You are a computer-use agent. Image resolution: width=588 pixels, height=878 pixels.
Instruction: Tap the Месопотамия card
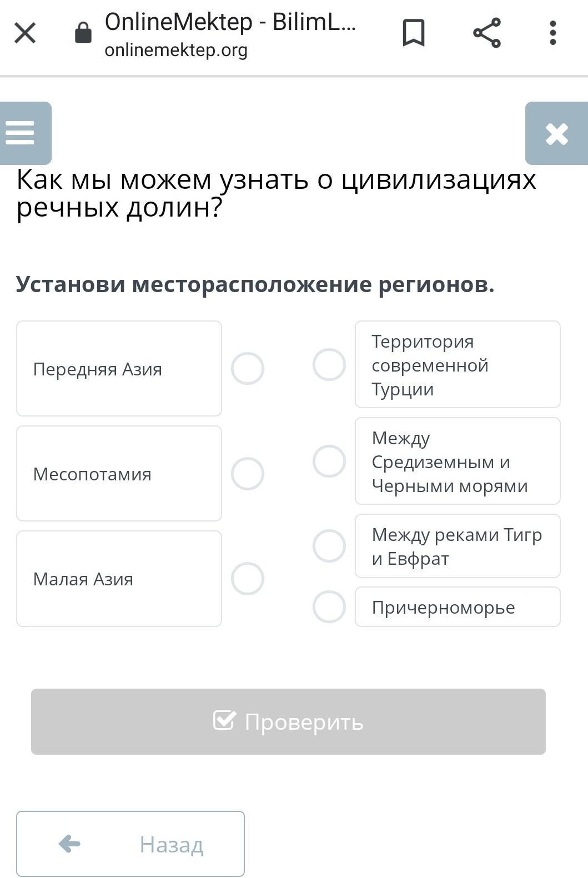coord(119,474)
